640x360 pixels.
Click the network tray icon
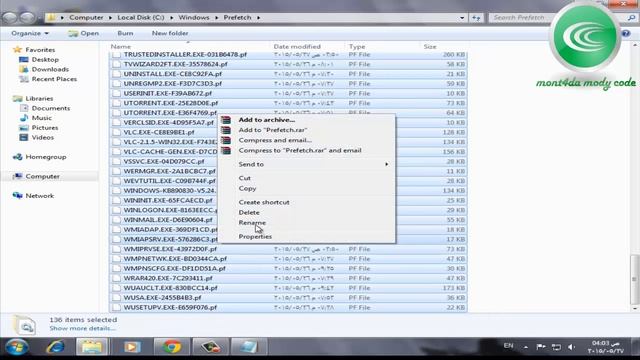click(x=556, y=347)
